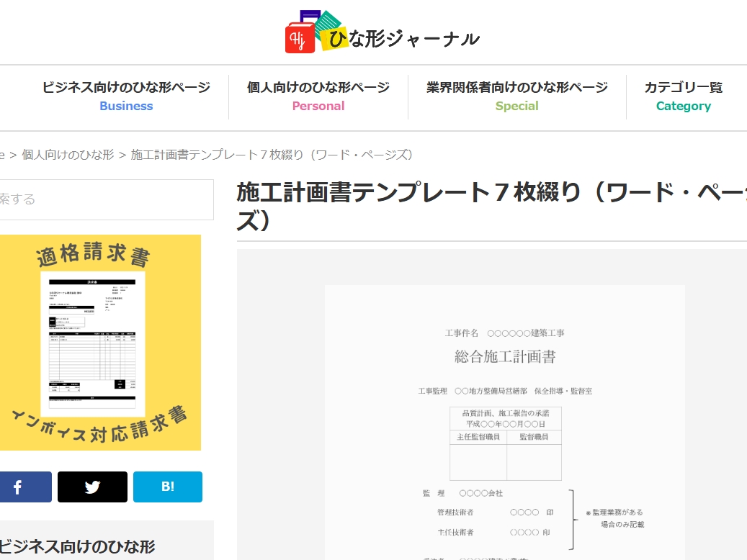Click the Business subtitle label
This screenshot has width=747, height=560.
click(126, 106)
